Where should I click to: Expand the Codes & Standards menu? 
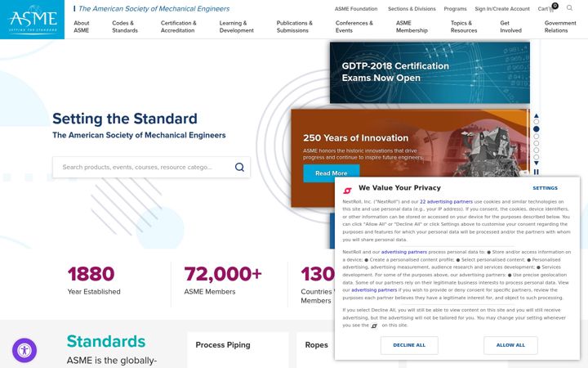pos(125,27)
